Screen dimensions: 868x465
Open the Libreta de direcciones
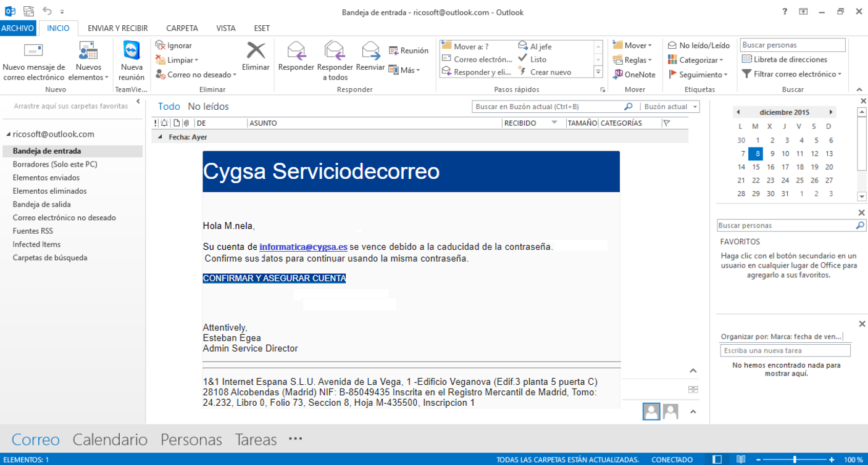(x=785, y=60)
